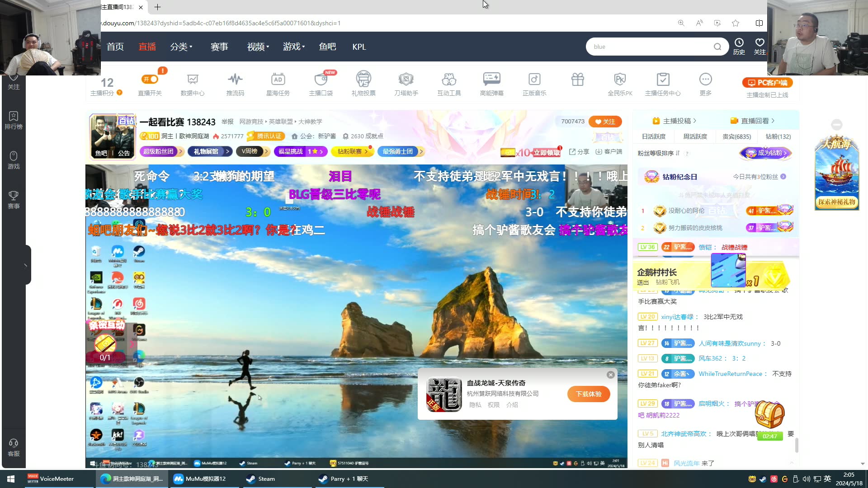Viewport: 868px width, 488px height.
Task: Select 直播 in navigation bar
Action: pos(147,47)
